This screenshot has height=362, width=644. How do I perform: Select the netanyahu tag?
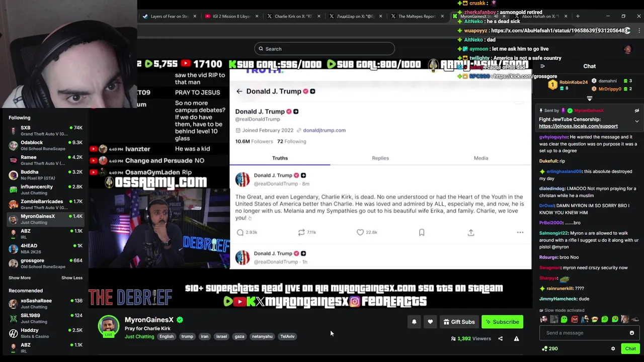click(262, 336)
